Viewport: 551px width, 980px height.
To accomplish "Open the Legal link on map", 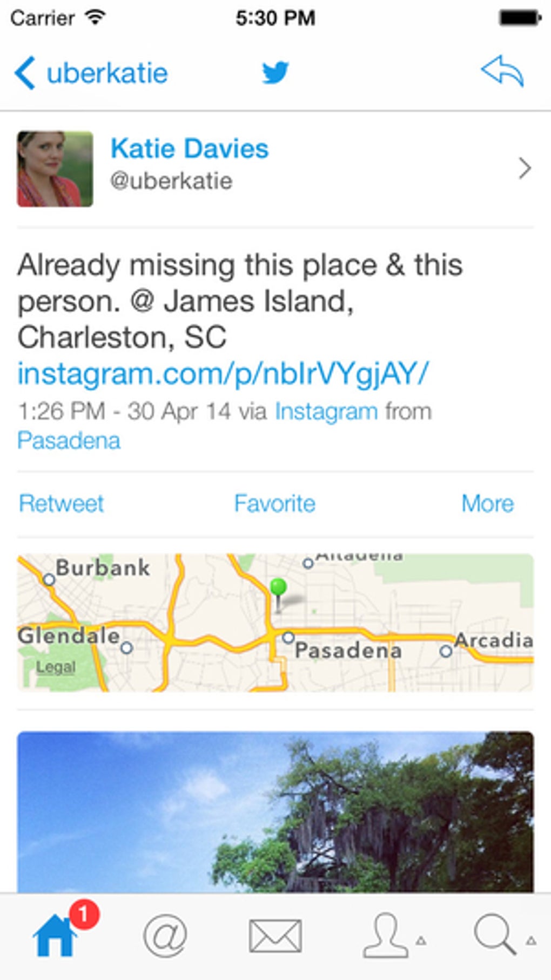I will (56, 667).
